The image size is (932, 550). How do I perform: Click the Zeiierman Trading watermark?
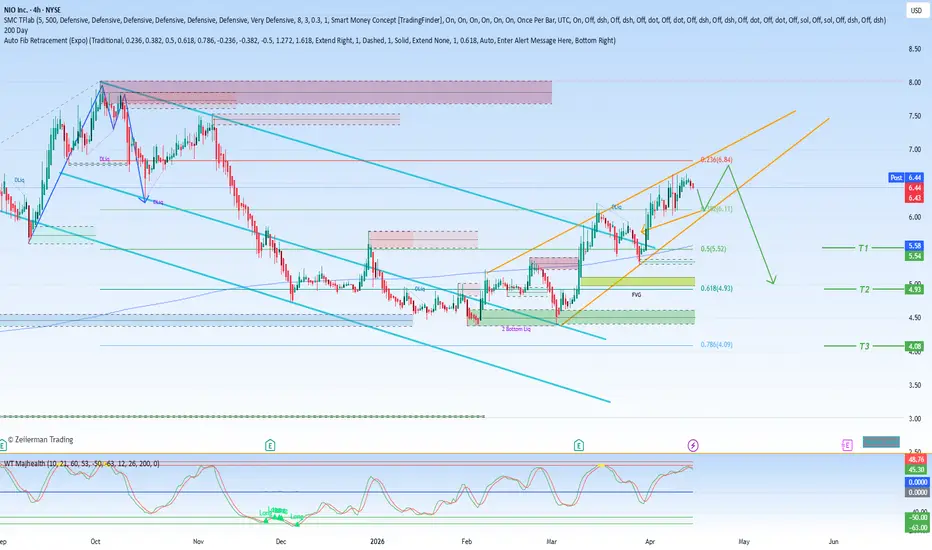click(x=40, y=439)
